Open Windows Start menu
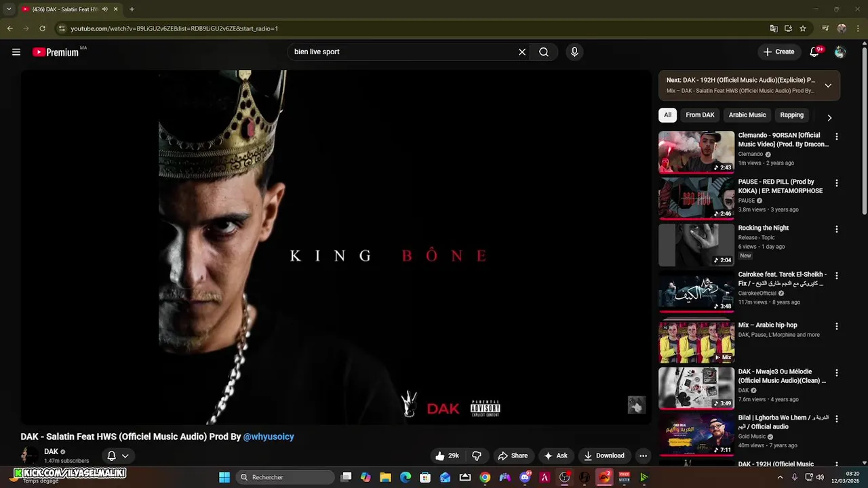 click(224, 477)
